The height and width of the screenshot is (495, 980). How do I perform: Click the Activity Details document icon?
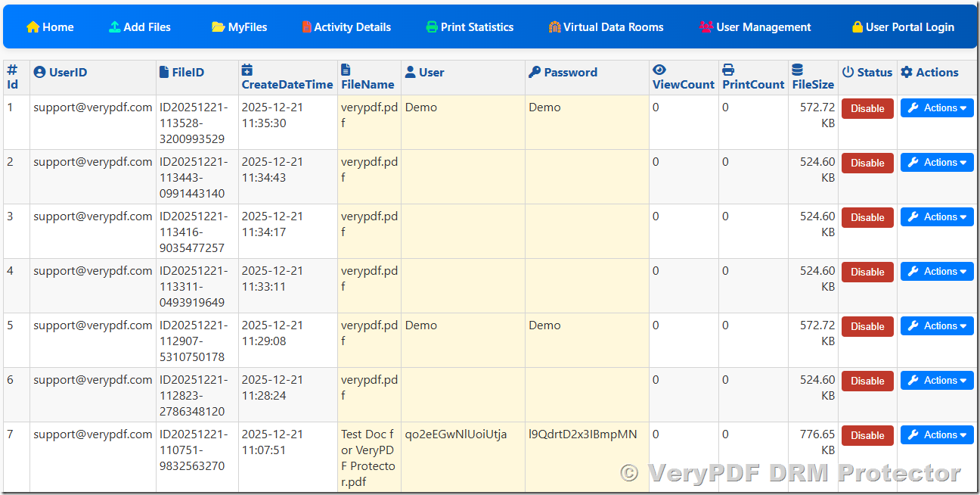pyautogui.click(x=306, y=27)
